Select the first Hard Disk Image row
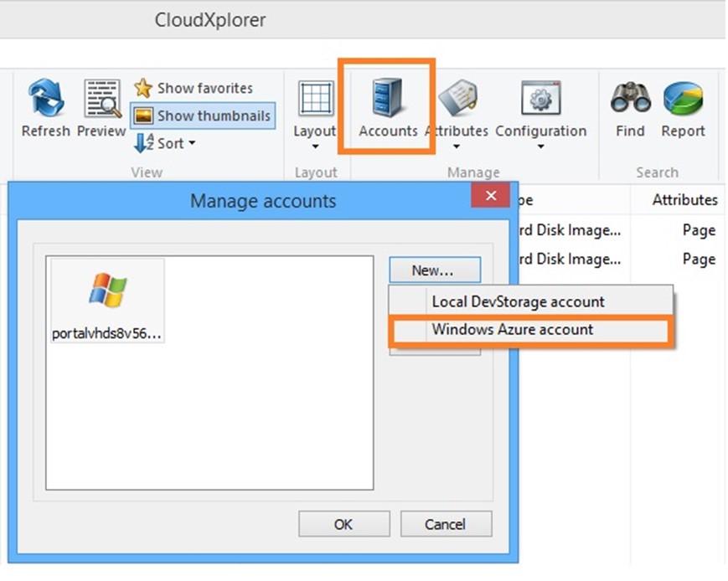 pos(620,230)
